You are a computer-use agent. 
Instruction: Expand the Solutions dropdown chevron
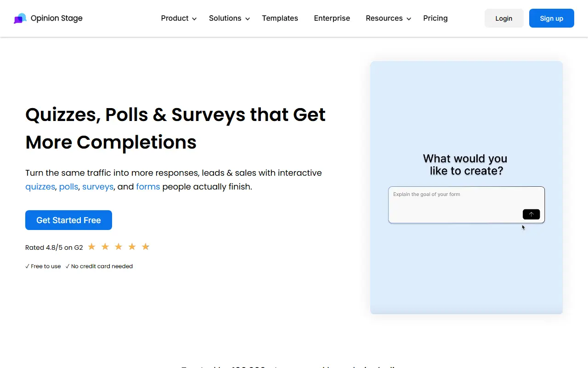(x=248, y=19)
